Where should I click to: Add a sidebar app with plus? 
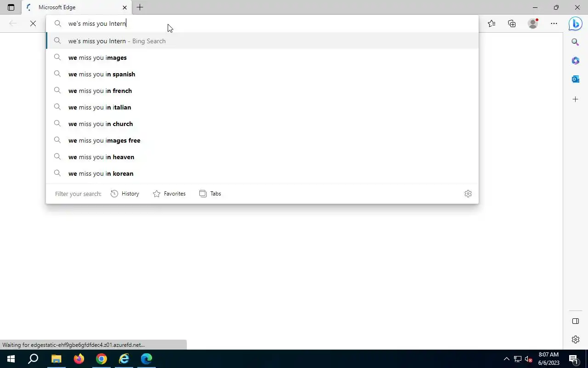coord(575,99)
